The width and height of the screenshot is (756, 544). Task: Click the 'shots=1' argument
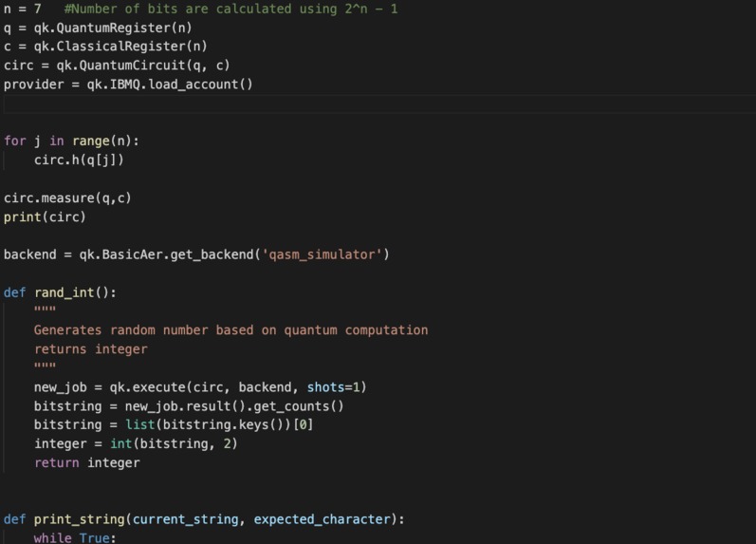334,387
